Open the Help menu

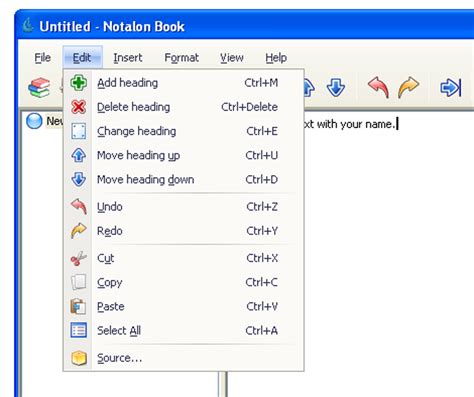(276, 58)
